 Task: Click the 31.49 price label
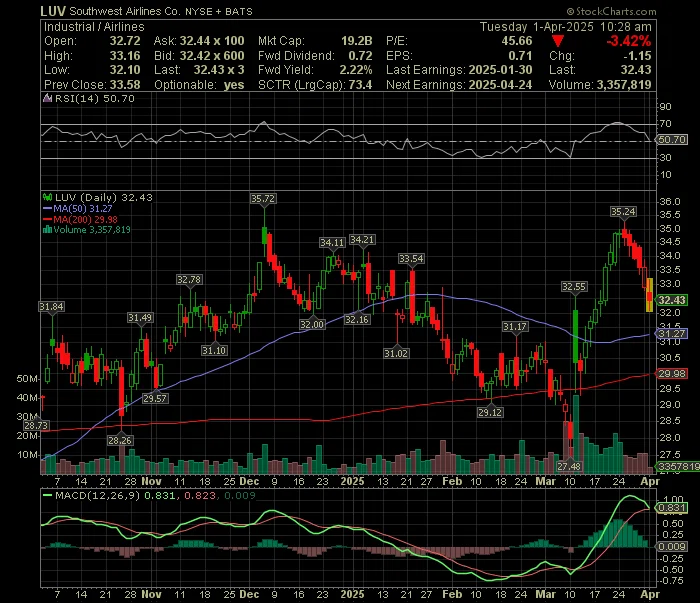click(x=140, y=318)
